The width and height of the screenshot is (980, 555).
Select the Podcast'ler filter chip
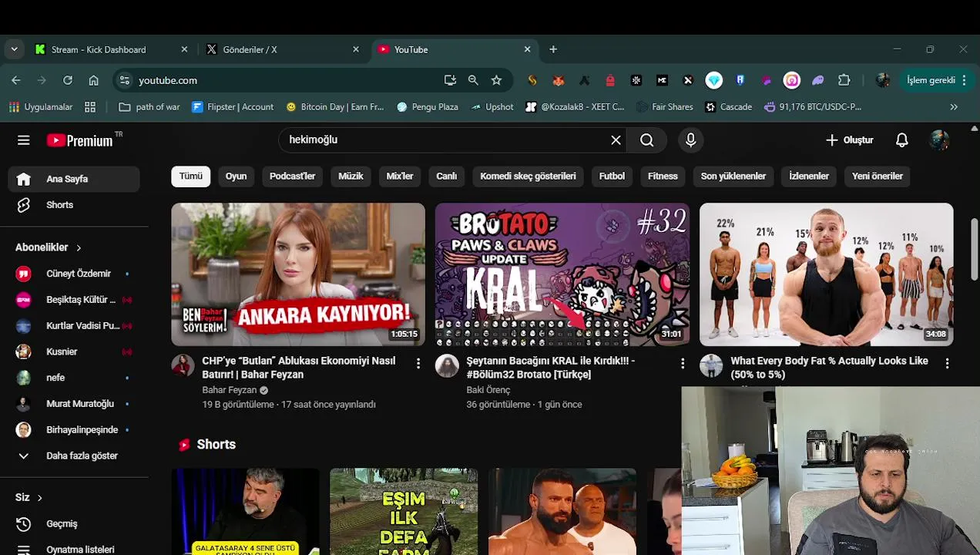coord(292,177)
